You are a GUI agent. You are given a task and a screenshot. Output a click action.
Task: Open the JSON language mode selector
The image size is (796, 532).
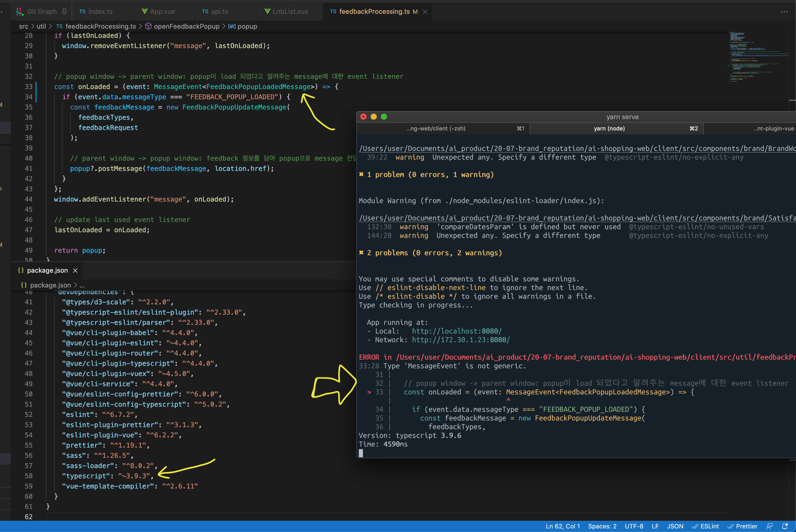tap(675, 526)
